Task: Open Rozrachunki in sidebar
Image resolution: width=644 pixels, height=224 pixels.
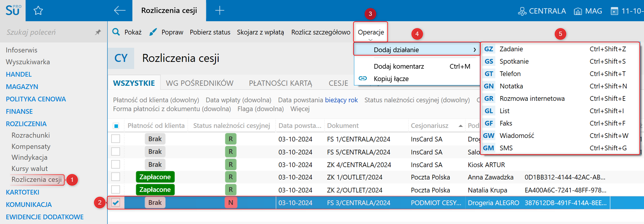Action: pos(31,135)
